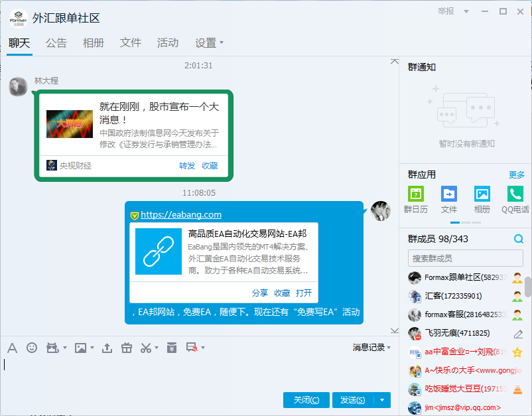Click the message block icon

192,348
